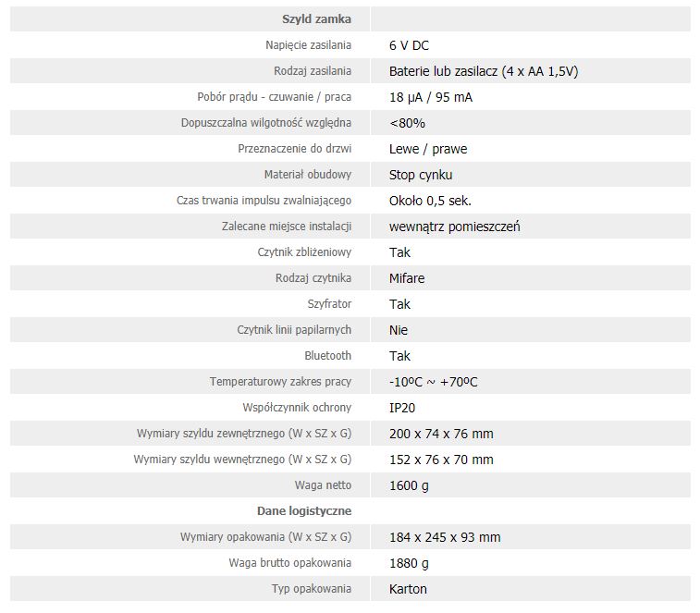700x613 pixels.
Task: Select the "18 µA / 95 mA" value
Action: [430, 97]
